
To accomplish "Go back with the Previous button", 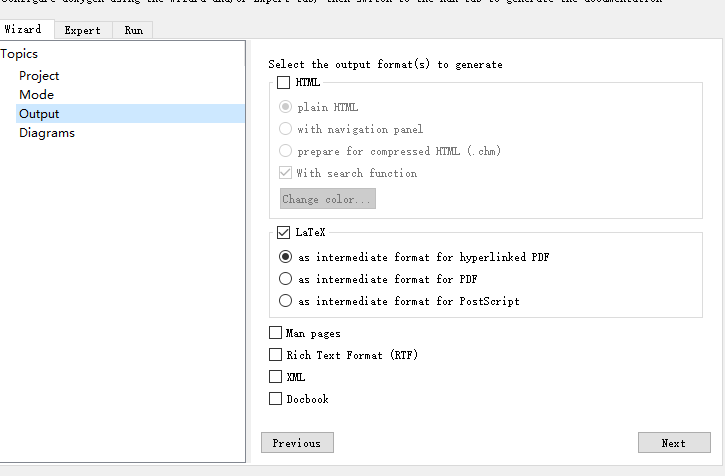I will (297, 443).
